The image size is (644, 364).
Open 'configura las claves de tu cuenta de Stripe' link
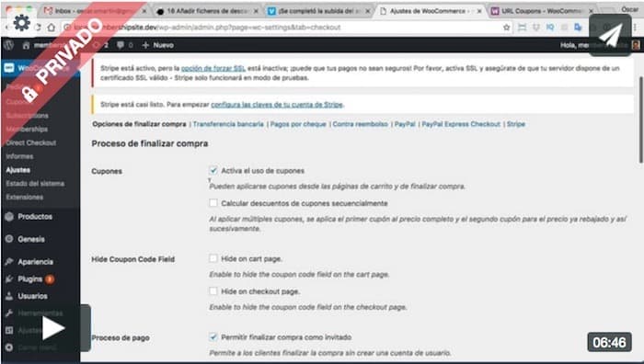click(x=277, y=105)
